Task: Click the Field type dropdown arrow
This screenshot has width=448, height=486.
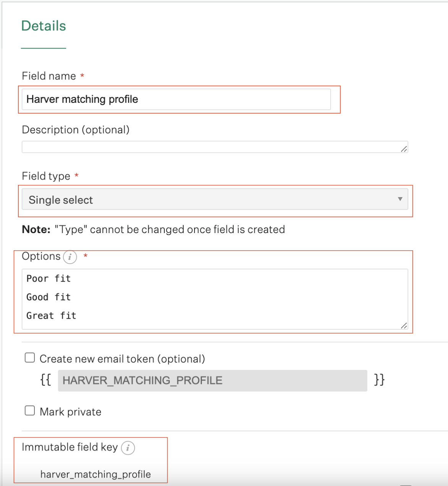Action: [x=400, y=199]
